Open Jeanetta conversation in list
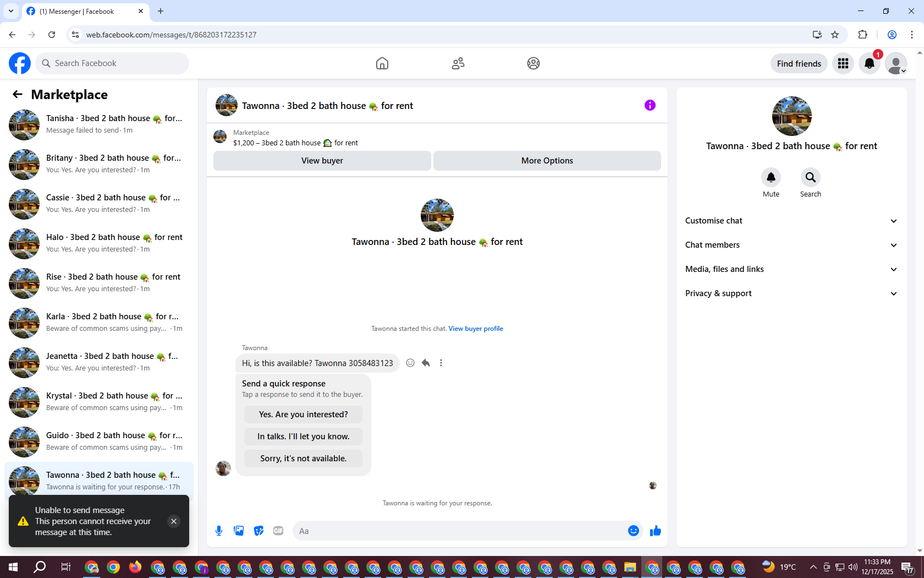Screen dimensions: 924x578 (x=99, y=363)
